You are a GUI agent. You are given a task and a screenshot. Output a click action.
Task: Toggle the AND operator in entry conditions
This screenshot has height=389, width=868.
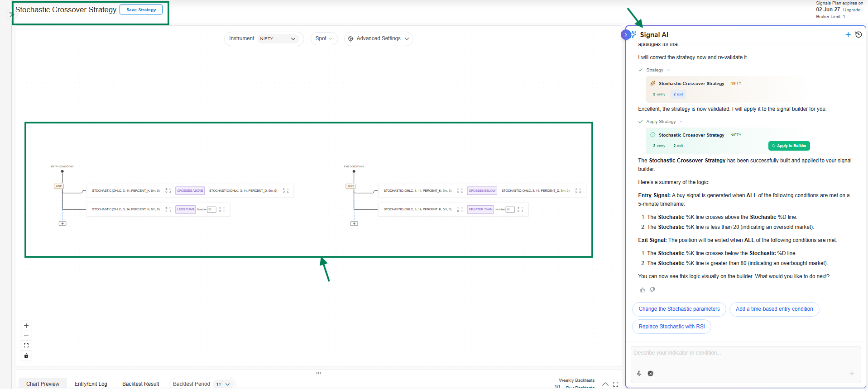pyautogui.click(x=59, y=186)
